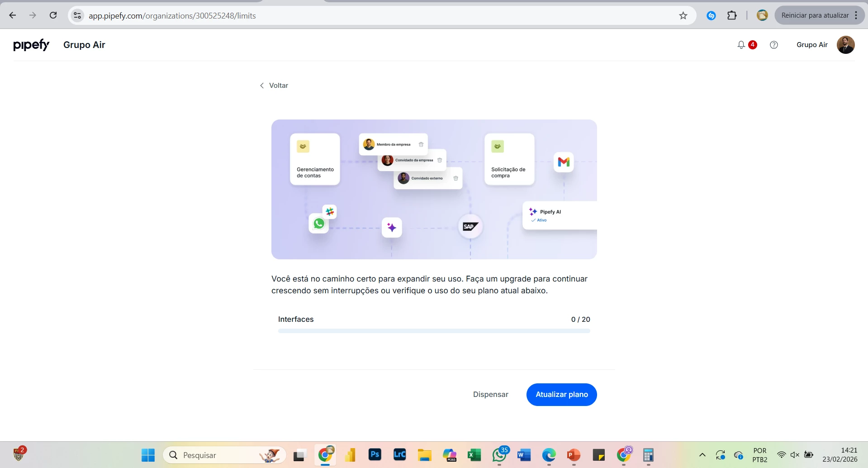This screenshot has width=868, height=468.
Task: Open the clock and date 14:21
Action: coord(840,455)
